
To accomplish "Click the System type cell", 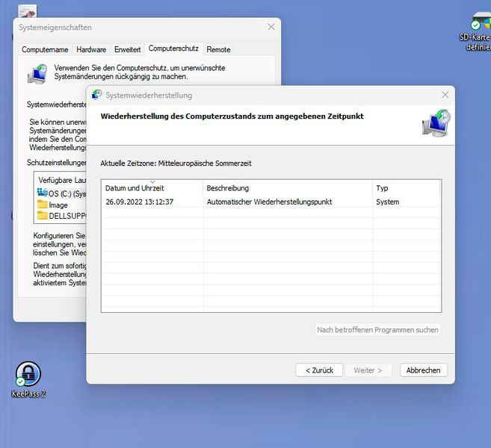I will [x=387, y=202].
